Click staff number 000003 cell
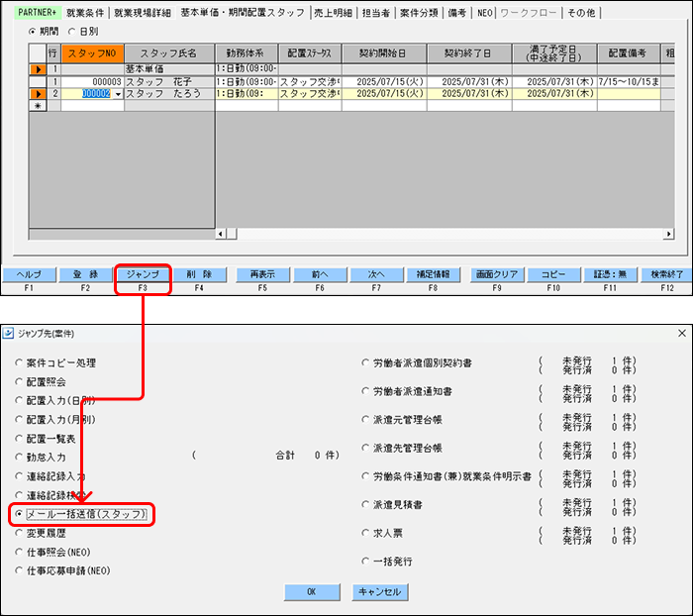 tap(92, 82)
